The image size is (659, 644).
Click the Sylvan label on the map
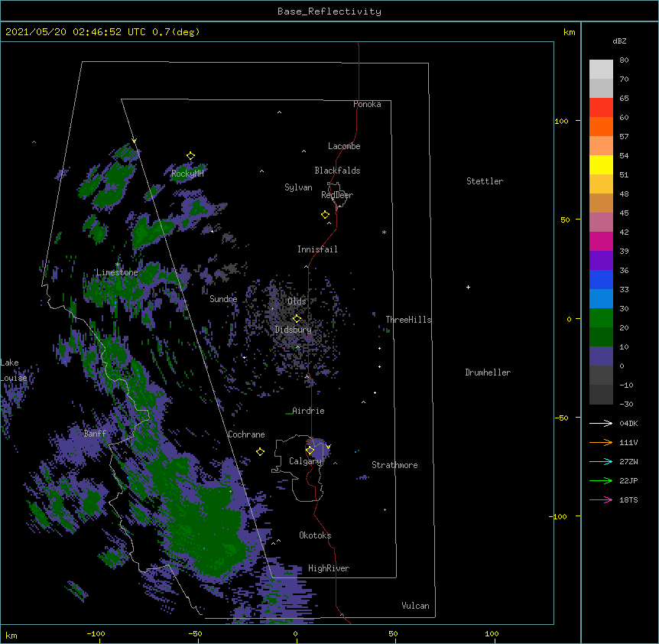point(298,187)
